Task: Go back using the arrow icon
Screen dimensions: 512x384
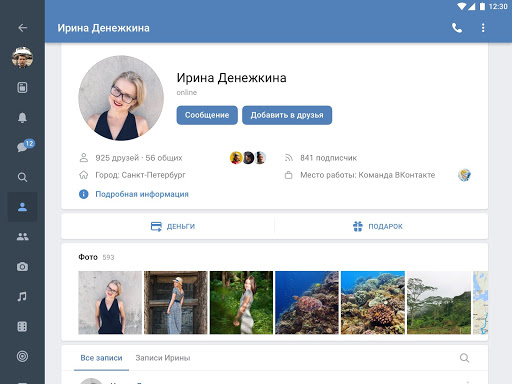Action: (x=22, y=28)
